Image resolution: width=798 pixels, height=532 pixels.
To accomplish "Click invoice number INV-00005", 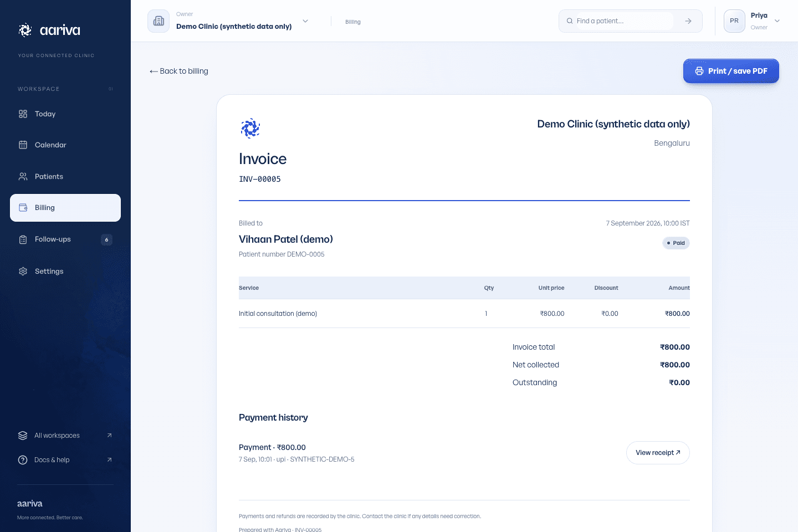I will pos(260,179).
